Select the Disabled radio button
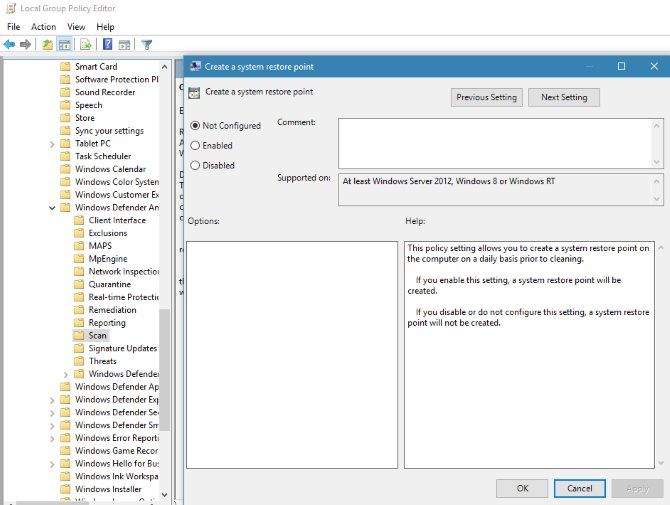Viewport: 670px width, 505px height. click(195, 165)
